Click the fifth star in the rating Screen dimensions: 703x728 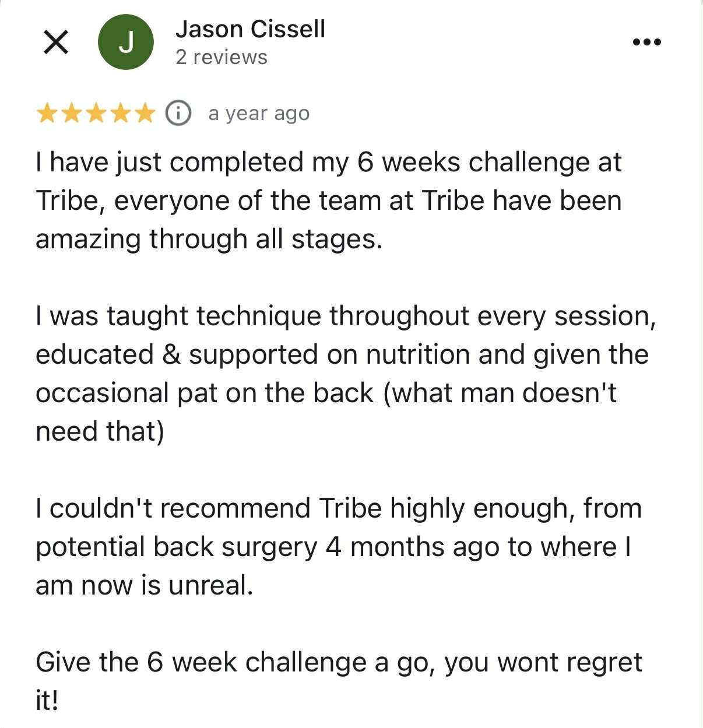[x=145, y=113]
